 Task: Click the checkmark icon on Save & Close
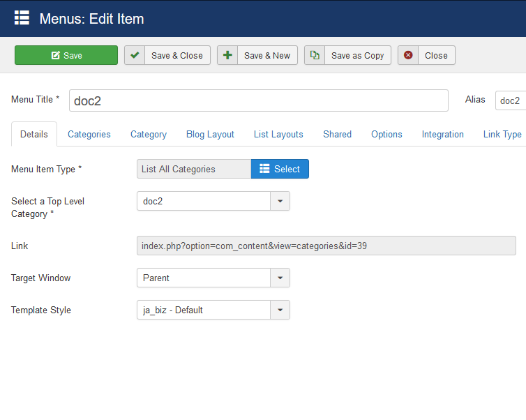135,55
